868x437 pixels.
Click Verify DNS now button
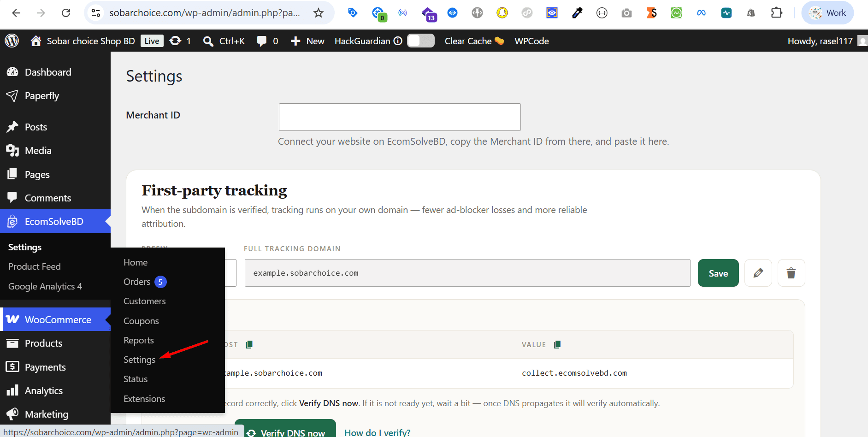(x=285, y=429)
